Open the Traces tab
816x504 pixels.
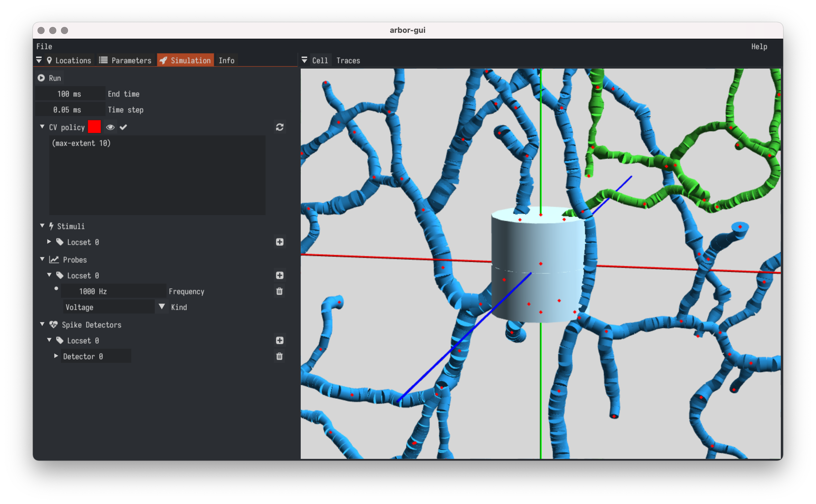(348, 60)
